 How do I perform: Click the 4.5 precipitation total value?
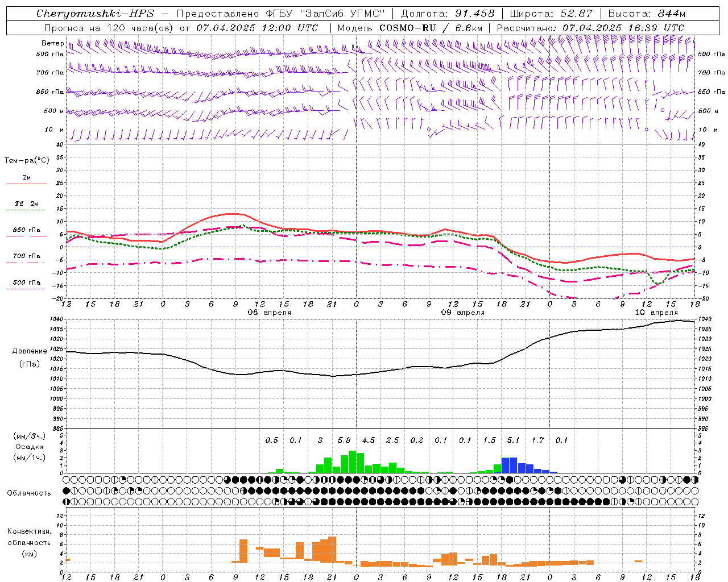click(x=369, y=440)
